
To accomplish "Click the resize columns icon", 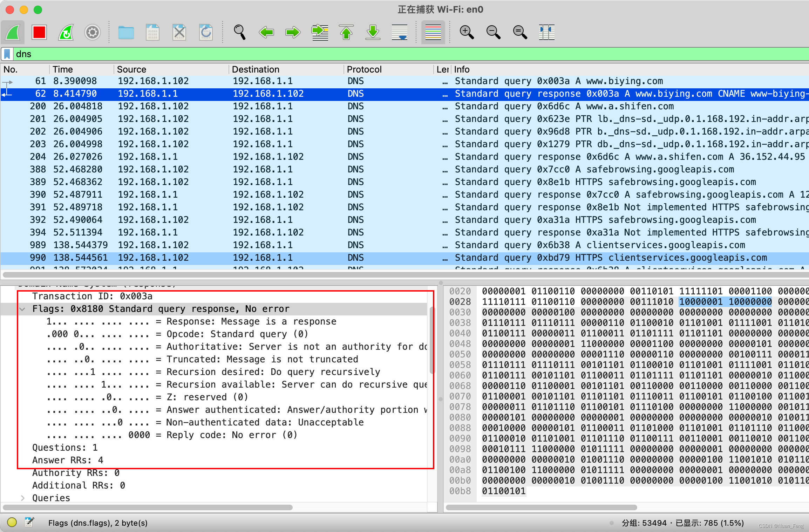I will click(x=546, y=33).
